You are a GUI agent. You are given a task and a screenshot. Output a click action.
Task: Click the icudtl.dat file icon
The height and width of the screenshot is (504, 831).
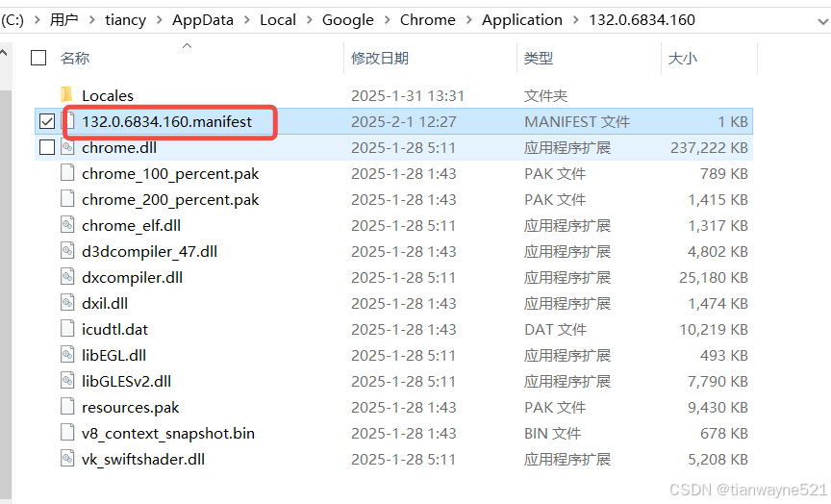pyautogui.click(x=67, y=329)
